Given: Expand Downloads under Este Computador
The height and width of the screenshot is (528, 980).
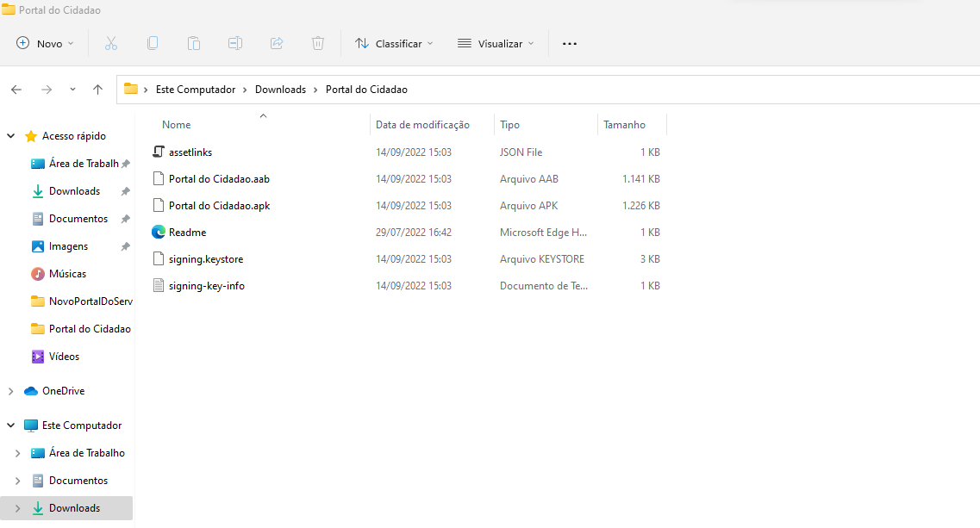Looking at the screenshot, I should pos(17,508).
